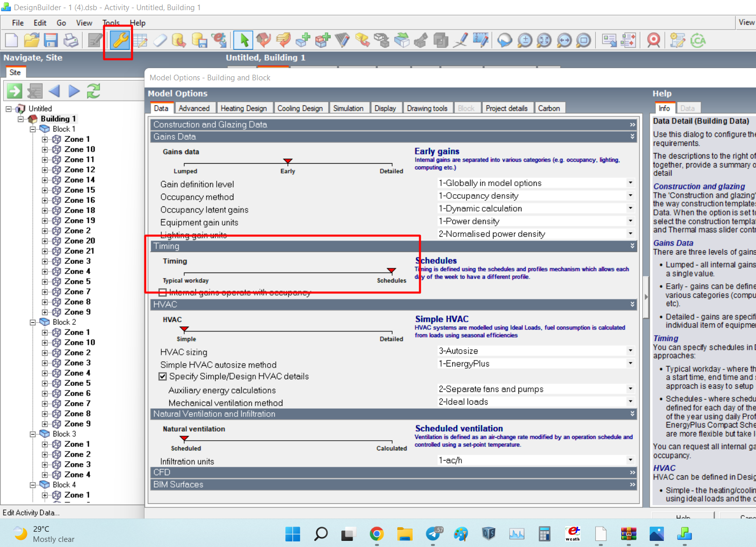Click the Natural ventilation slider marker
Image resolution: width=756 pixels, height=547 pixels.
184,439
